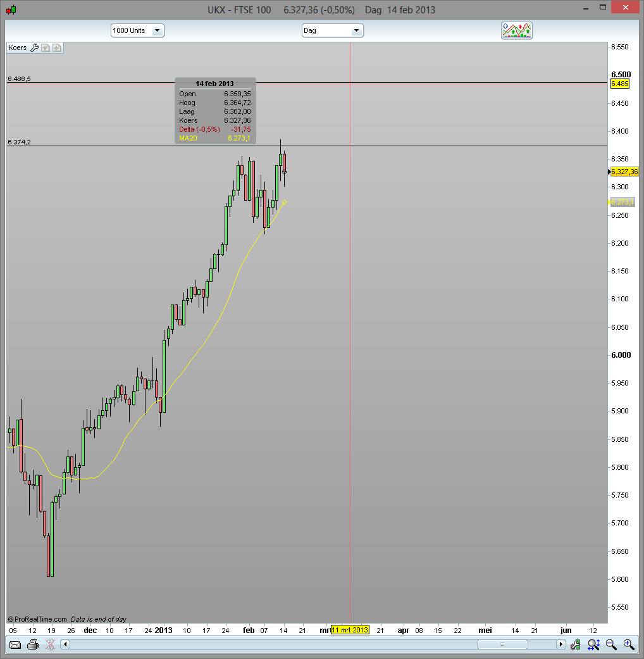Maximize the chart window
This screenshot has height=659, width=644.
click(x=603, y=8)
